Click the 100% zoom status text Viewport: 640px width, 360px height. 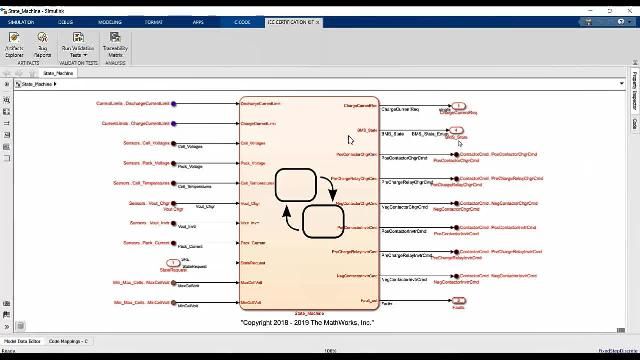tap(330, 351)
